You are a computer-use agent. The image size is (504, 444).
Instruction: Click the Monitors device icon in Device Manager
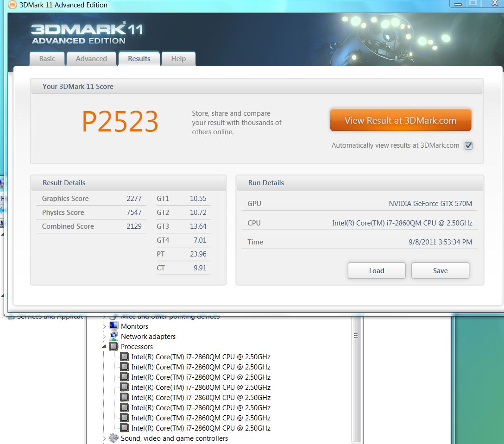pyautogui.click(x=113, y=326)
